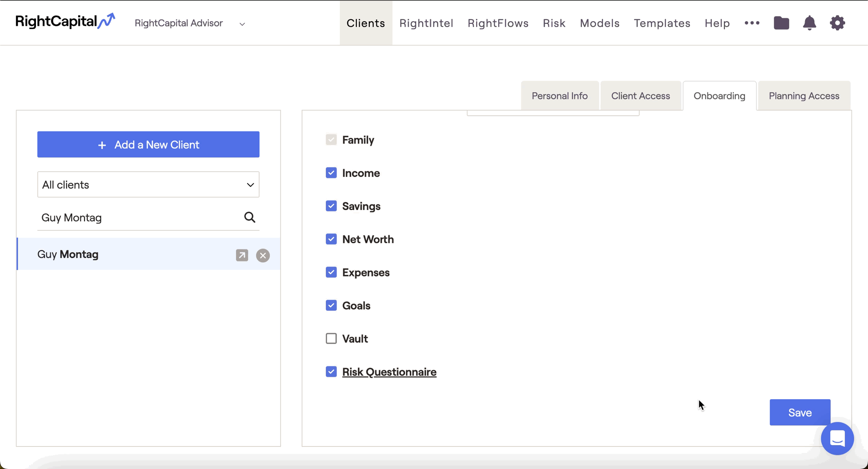The width and height of the screenshot is (868, 469).
Task: Toggle the Goals checkbox
Action: coord(331,305)
